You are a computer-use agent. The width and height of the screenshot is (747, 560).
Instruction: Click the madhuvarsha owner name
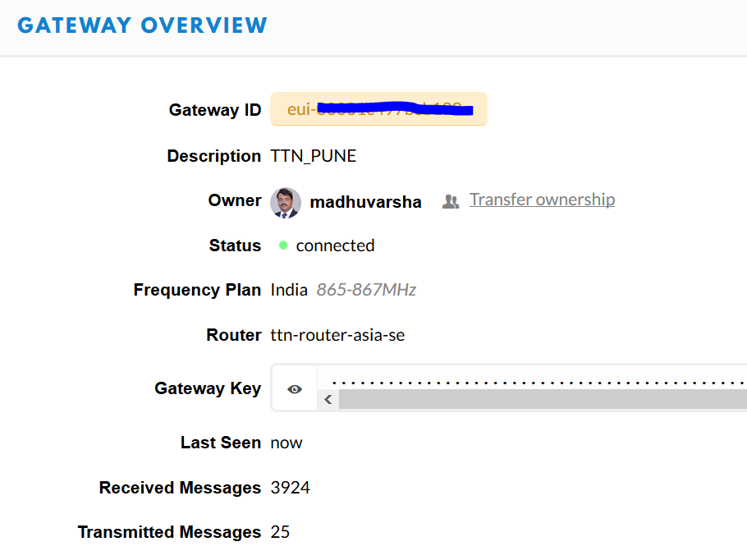click(x=365, y=202)
